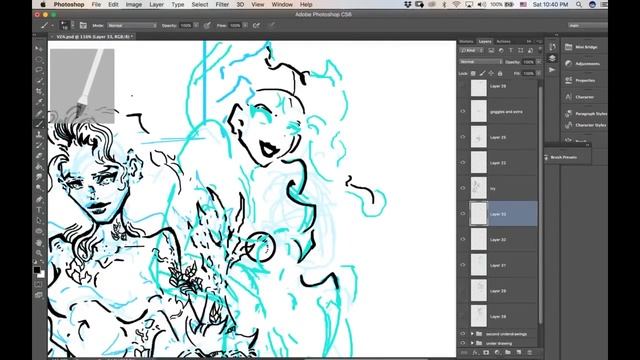
Task: Select the Crop tool
Action: (x=39, y=91)
